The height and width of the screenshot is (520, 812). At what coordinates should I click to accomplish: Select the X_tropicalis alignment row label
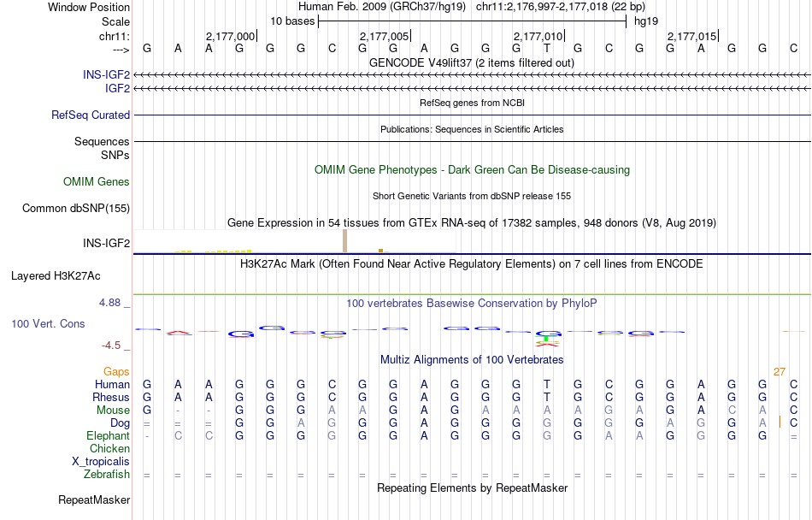[x=101, y=462]
